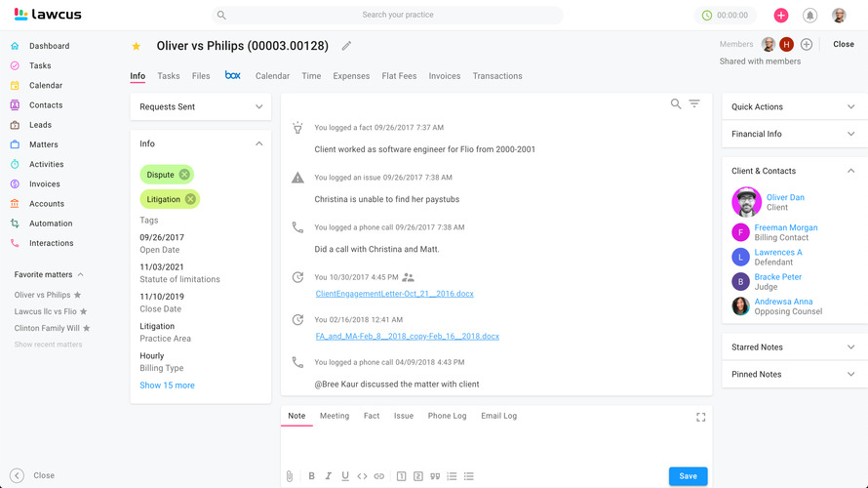Image resolution: width=868 pixels, height=488 pixels.
Task: Add a member with the plus icon
Action: 807,45
